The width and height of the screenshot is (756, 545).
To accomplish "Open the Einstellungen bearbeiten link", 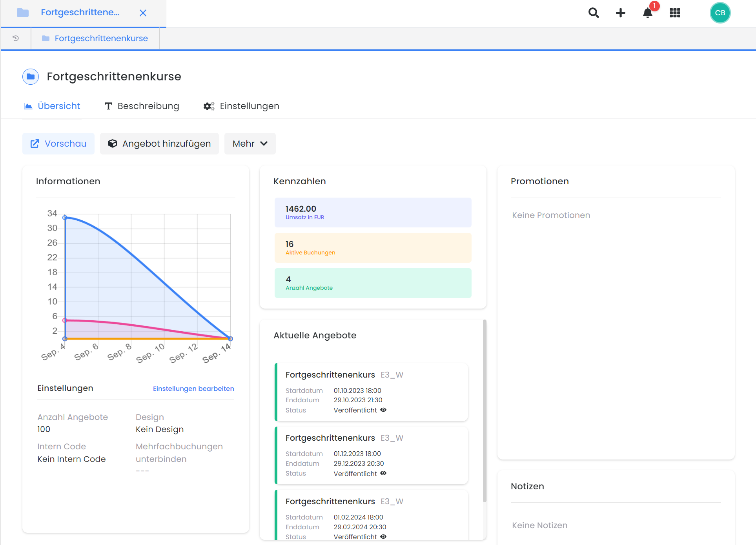I will click(x=193, y=389).
